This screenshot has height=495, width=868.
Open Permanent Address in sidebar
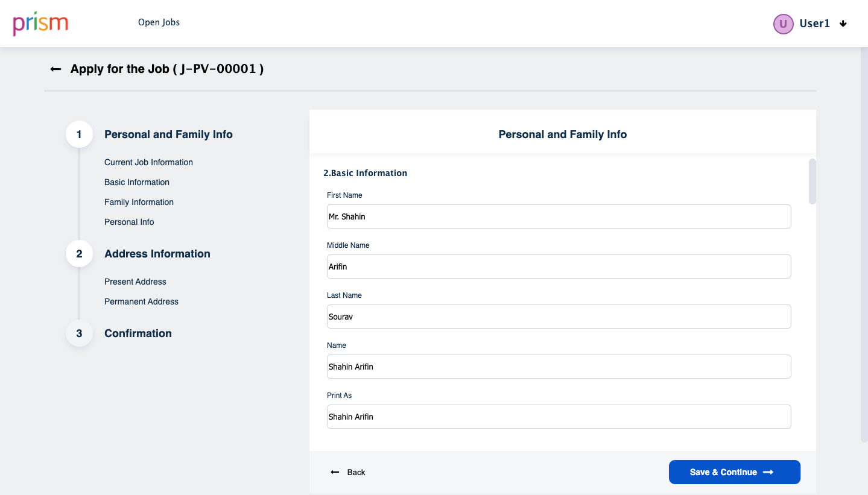[x=141, y=301]
